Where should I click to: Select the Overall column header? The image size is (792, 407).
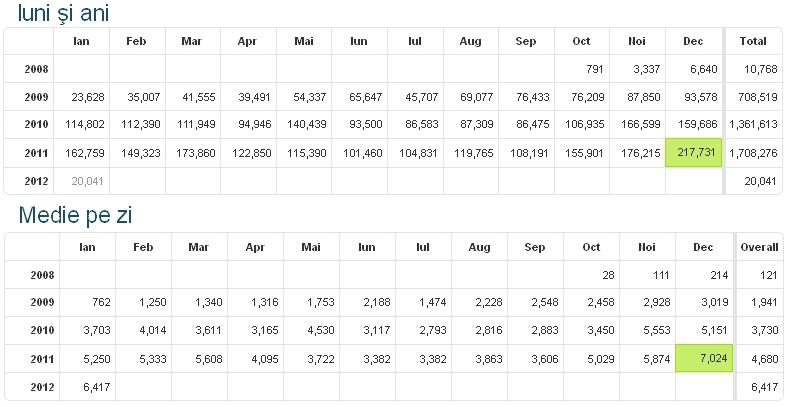(759, 247)
